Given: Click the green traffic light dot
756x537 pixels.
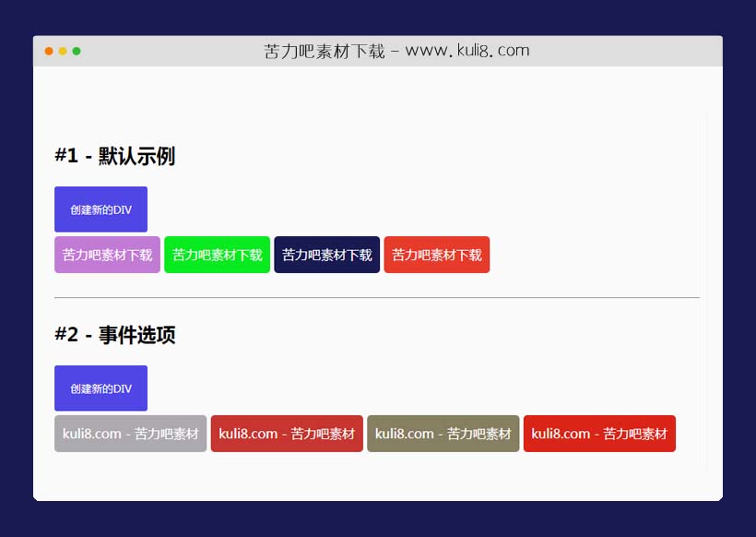Looking at the screenshot, I should 77,52.
